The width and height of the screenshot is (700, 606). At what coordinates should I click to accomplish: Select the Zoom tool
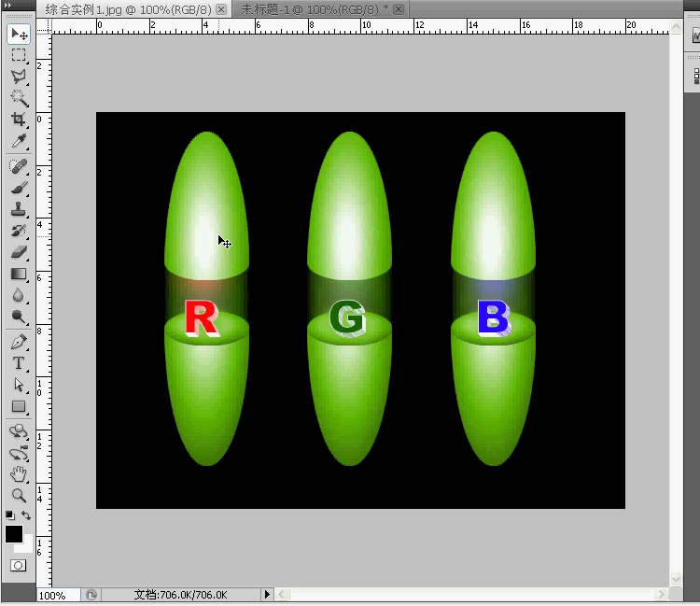click(19, 495)
